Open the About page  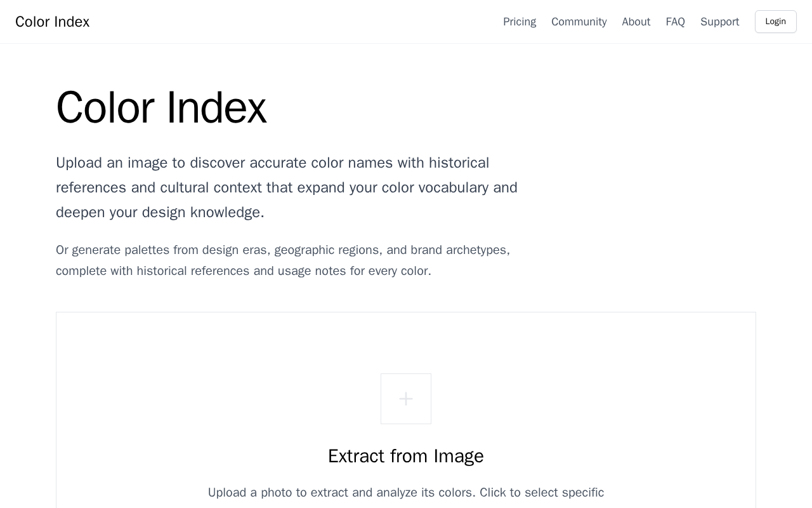pyautogui.click(x=636, y=22)
